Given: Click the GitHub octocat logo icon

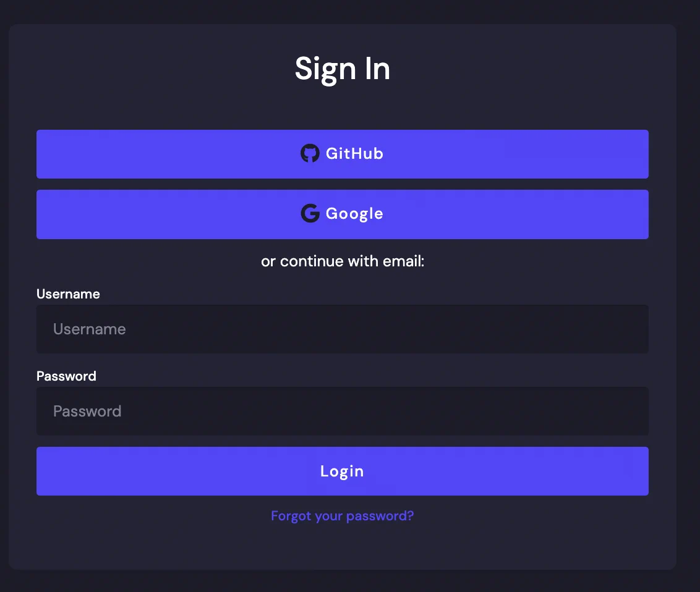Looking at the screenshot, I should click(310, 153).
